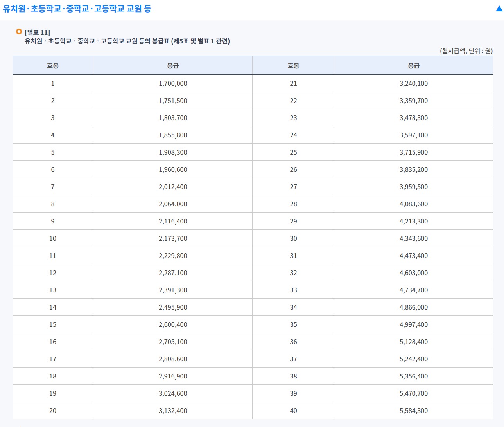Select salary cell 1,908,300

click(173, 152)
